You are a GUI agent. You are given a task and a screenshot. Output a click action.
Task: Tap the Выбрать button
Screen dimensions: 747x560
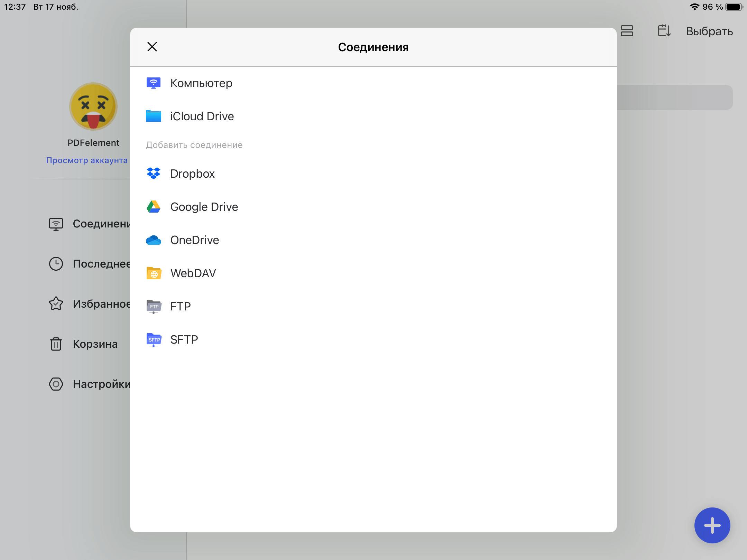709,31
